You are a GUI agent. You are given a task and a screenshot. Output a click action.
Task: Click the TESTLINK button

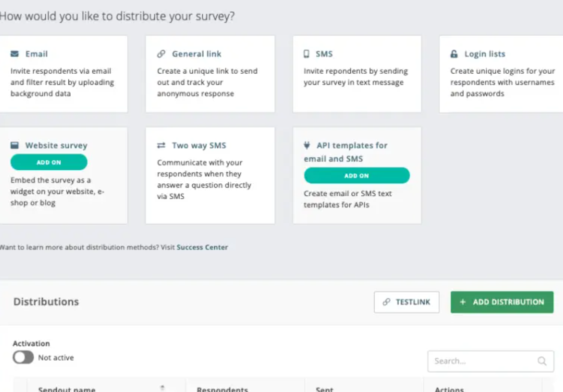click(x=407, y=302)
